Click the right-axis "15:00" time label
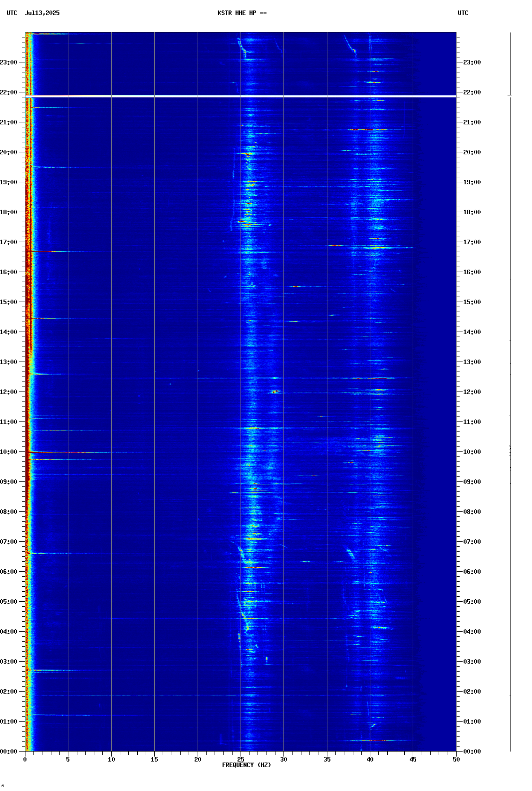 tap(472, 302)
